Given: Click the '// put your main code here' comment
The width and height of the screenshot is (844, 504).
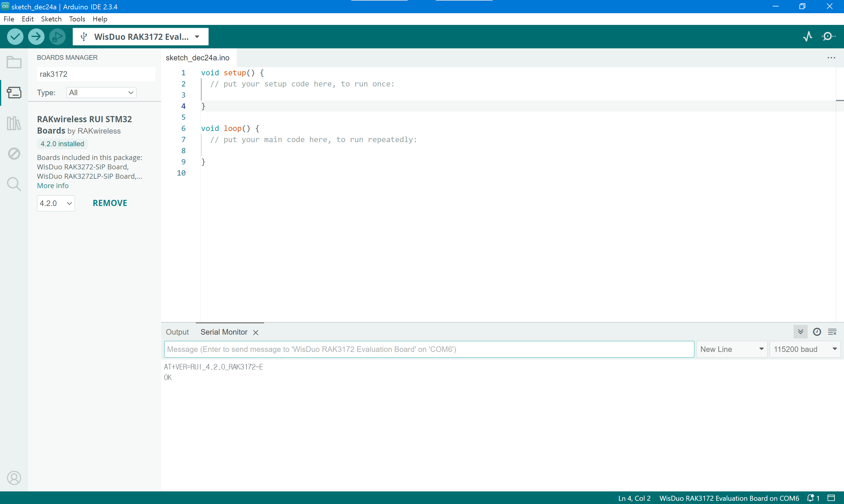Looking at the screenshot, I should [x=314, y=139].
